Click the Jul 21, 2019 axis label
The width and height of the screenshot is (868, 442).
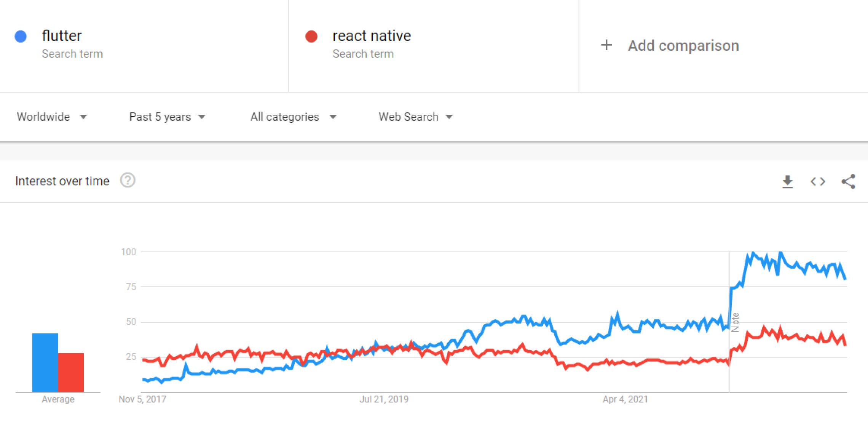coord(384,399)
